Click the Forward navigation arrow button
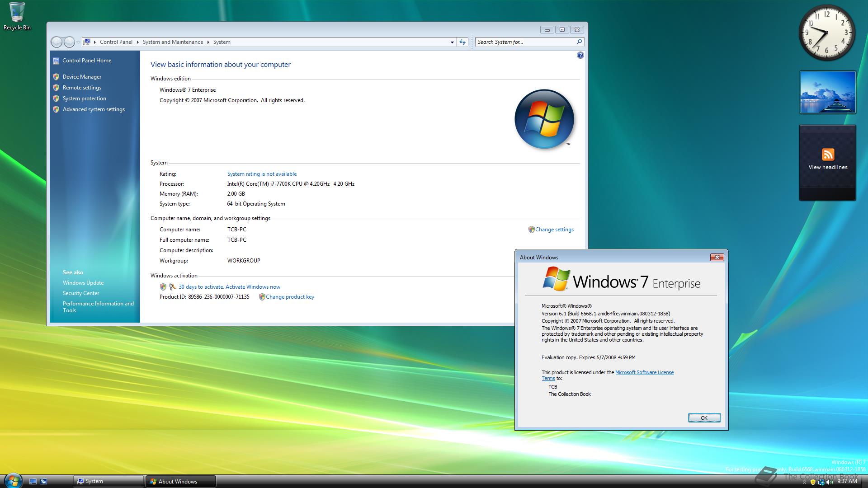This screenshot has height=488, width=868. tap(69, 42)
